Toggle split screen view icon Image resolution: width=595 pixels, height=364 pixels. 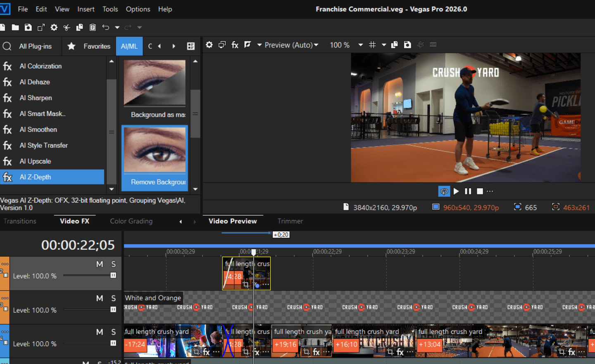tap(248, 45)
